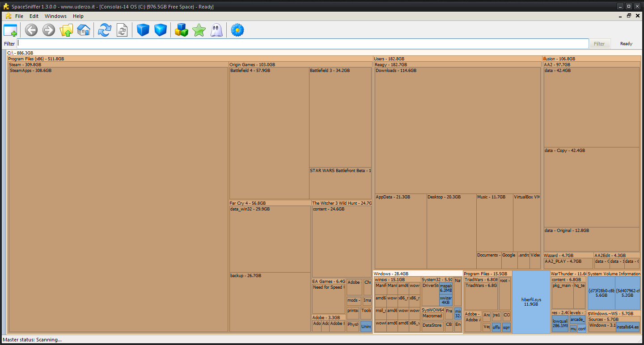This screenshot has width=644, height=345.
Task: Select the Battlefield 4 - 57.9GB block
Action: (x=269, y=133)
